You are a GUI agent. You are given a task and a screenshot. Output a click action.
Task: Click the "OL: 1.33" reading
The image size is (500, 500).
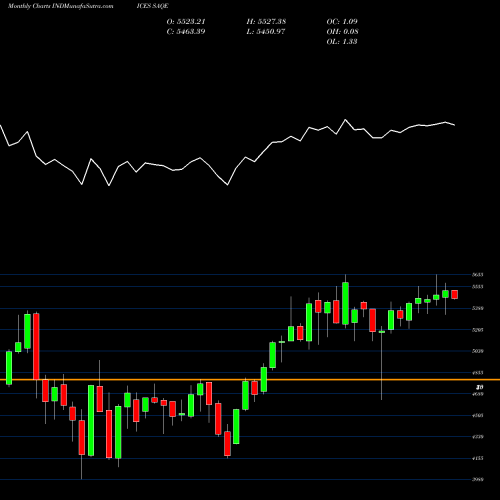(x=342, y=42)
